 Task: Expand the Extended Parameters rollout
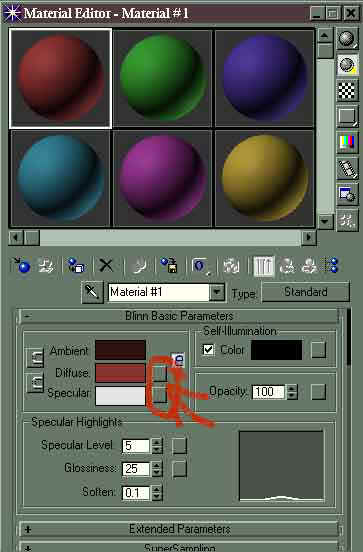(x=180, y=529)
